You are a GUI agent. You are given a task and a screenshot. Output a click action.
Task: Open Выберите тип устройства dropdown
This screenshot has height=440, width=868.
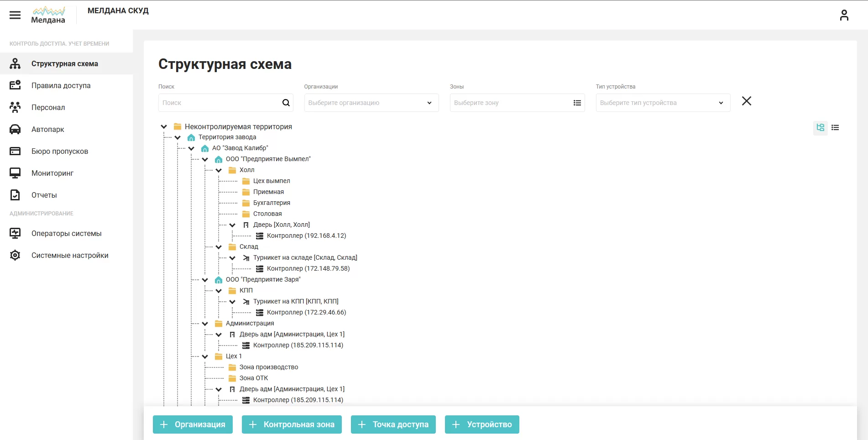click(663, 103)
